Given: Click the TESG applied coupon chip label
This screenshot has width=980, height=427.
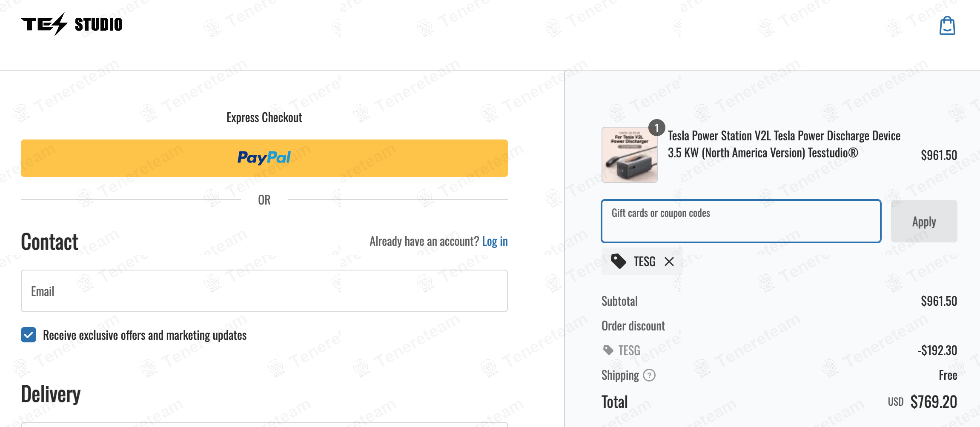Looking at the screenshot, I should pyautogui.click(x=644, y=262).
